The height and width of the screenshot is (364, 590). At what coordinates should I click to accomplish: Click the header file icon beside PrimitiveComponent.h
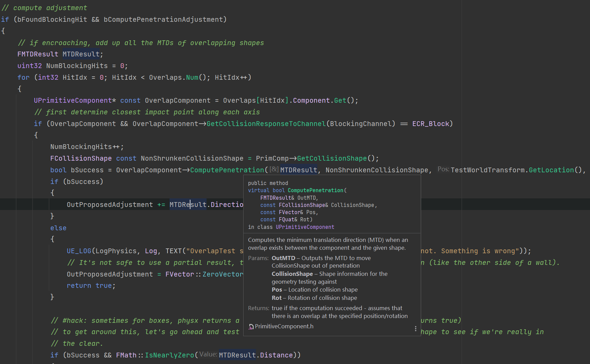click(251, 327)
